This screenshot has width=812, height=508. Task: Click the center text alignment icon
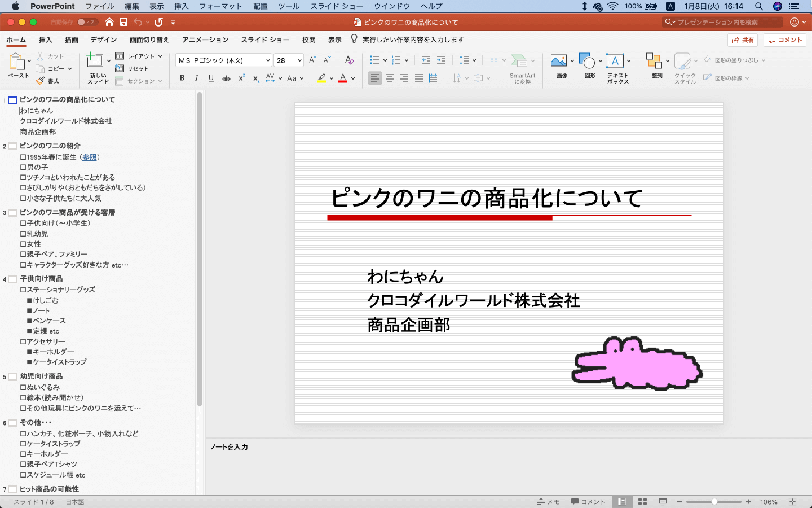click(390, 78)
